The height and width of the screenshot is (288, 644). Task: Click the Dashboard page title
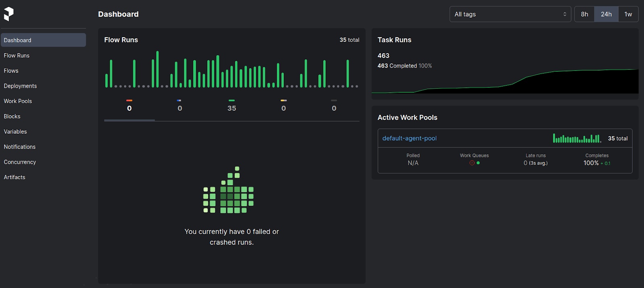(x=118, y=14)
